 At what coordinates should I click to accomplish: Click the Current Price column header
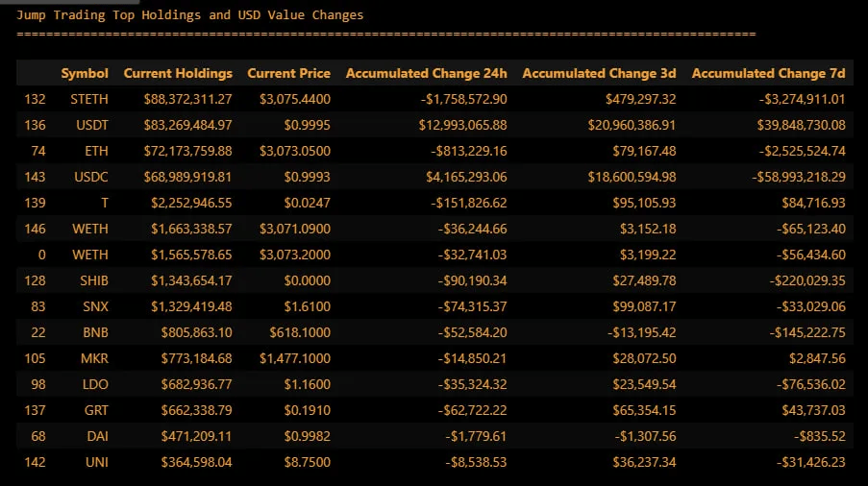tap(289, 73)
